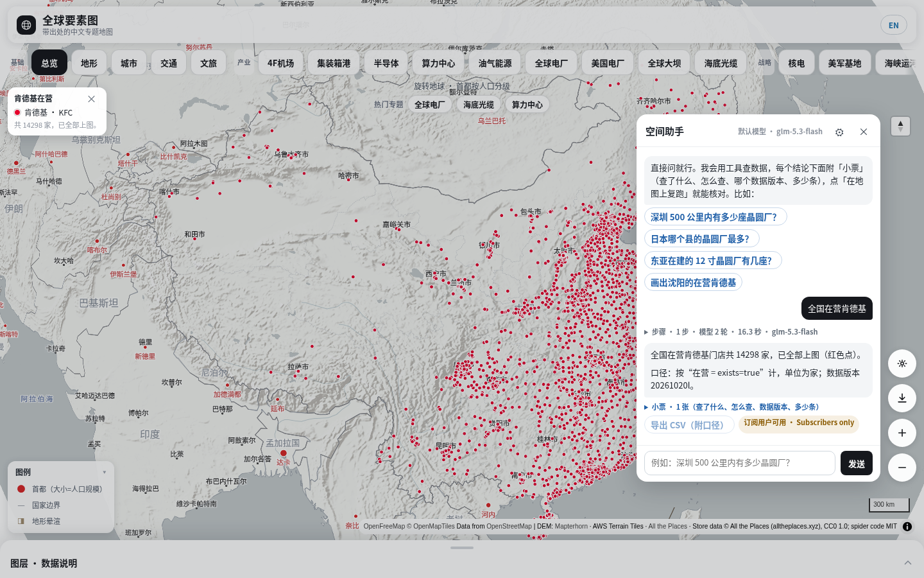The width and height of the screenshot is (924, 578).
Task: Collapse the 图例 legend panel arrow
Action: pyautogui.click(x=105, y=472)
